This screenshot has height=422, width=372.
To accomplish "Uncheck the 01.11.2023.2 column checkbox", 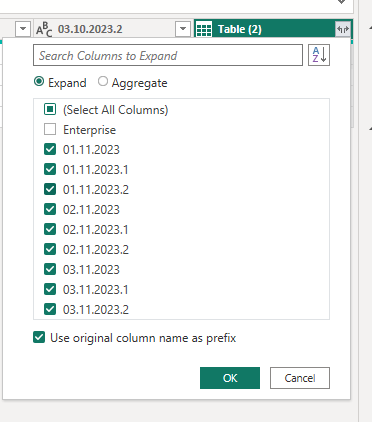I will pyautogui.click(x=50, y=189).
